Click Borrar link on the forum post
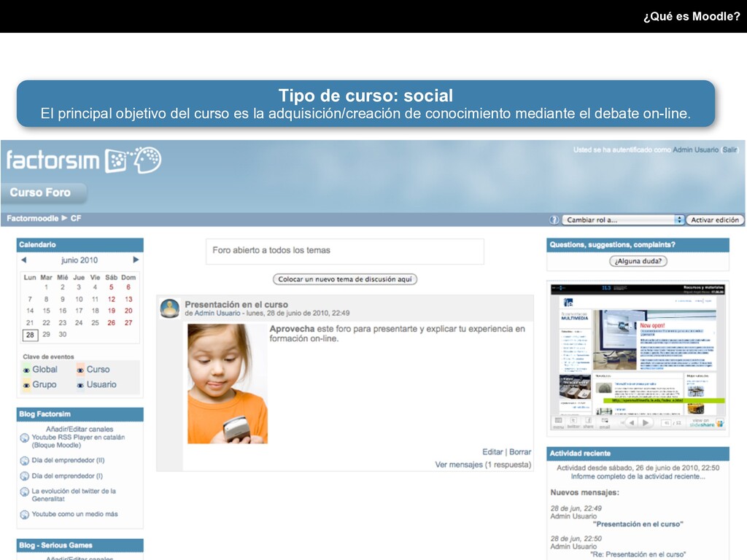The image size is (747, 560). (519, 452)
